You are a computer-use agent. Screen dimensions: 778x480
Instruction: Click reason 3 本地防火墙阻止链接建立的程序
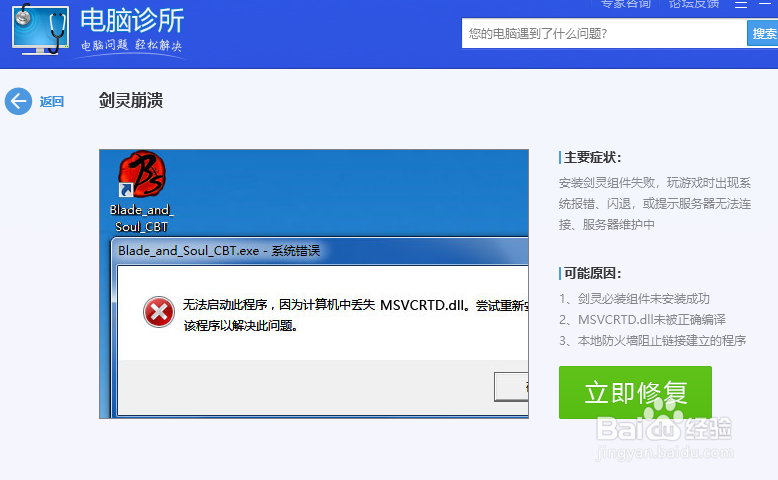pos(652,341)
